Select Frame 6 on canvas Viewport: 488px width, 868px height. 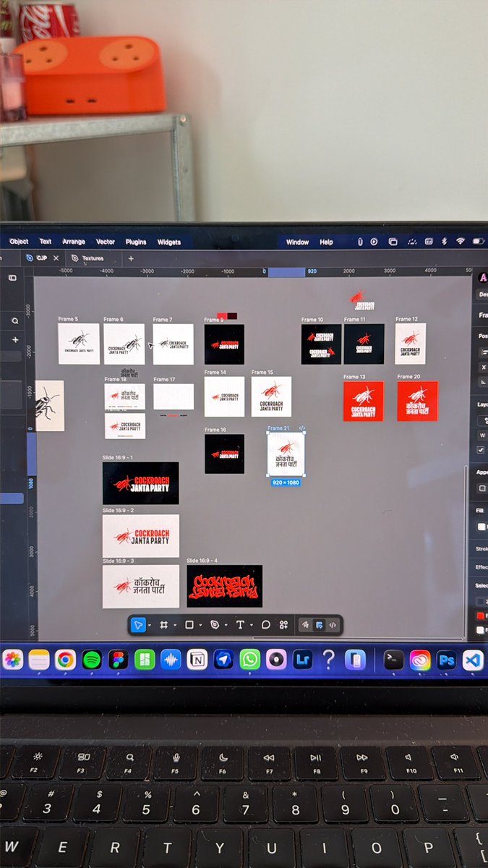(x=124, y=344)
